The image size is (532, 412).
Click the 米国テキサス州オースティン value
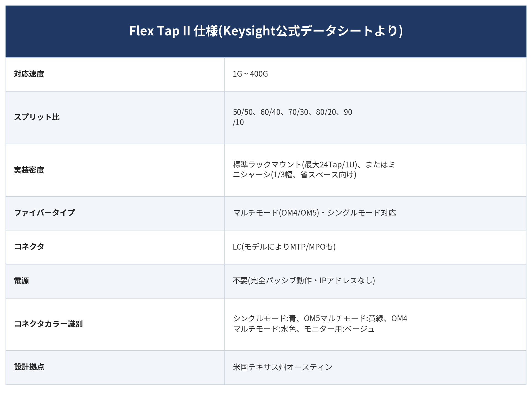pos(282,367)
